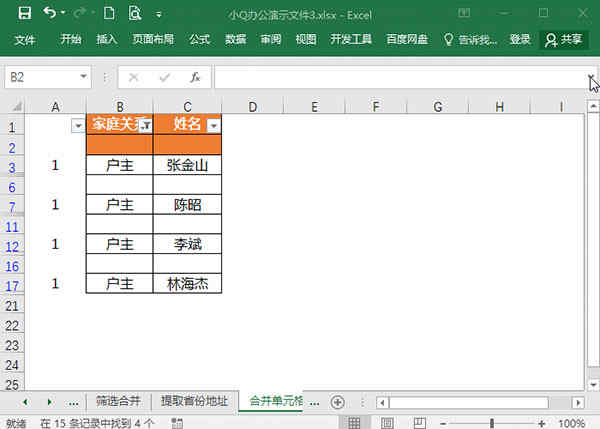The height and width of the screenshot is (429, 600).
Task: Select the 户主 cell in row 3
Action: (120, 165)
